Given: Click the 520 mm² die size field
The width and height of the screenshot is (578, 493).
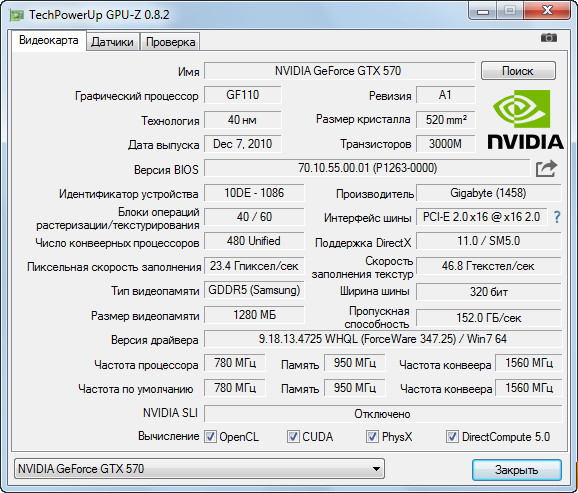Looking at the screenshot, I should click(446, 120).
